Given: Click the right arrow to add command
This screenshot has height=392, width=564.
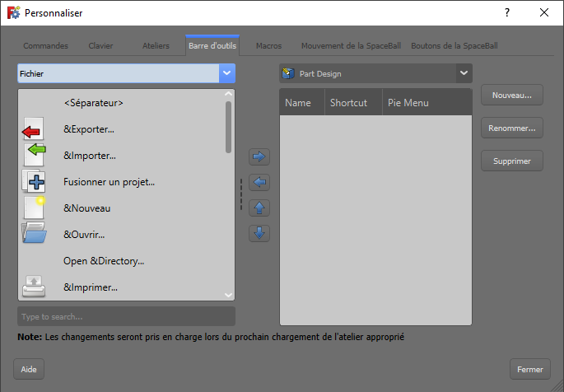Looking at the screenshot, I should [259, 156].
